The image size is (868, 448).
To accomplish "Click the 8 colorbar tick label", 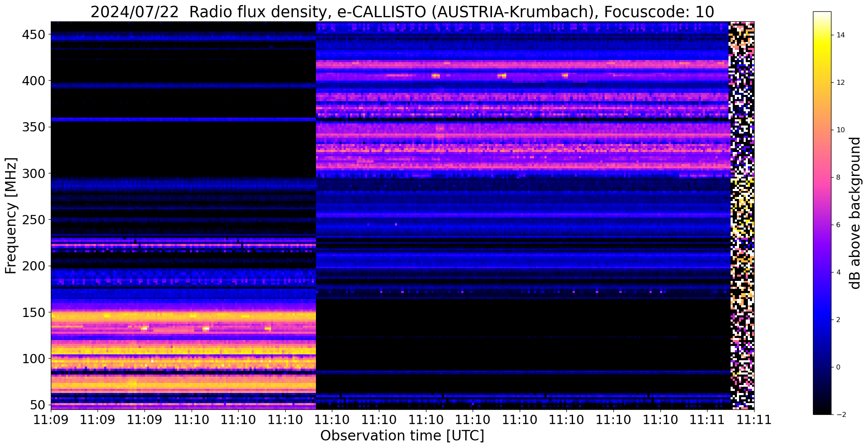I will pos(838,177).
